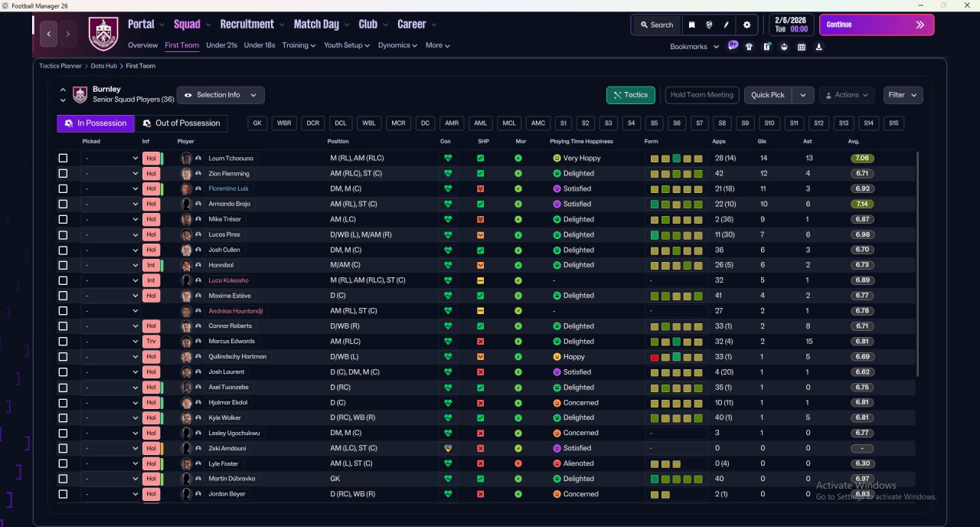Screen dimensions: 980x527
Task: Click the Burnley club crest badge
Action: coord(103,33)
